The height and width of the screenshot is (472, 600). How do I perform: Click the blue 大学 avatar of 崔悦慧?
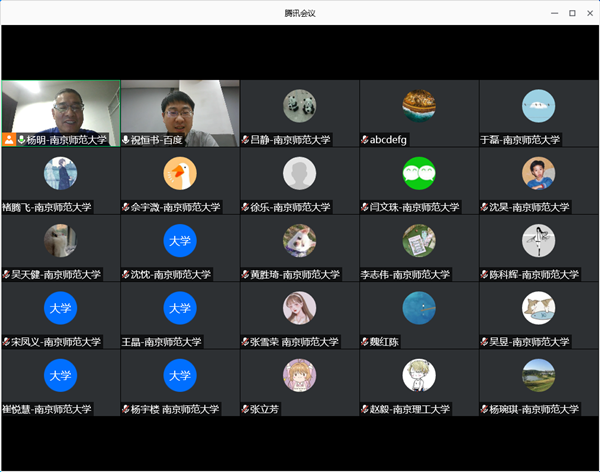[60, 376]
